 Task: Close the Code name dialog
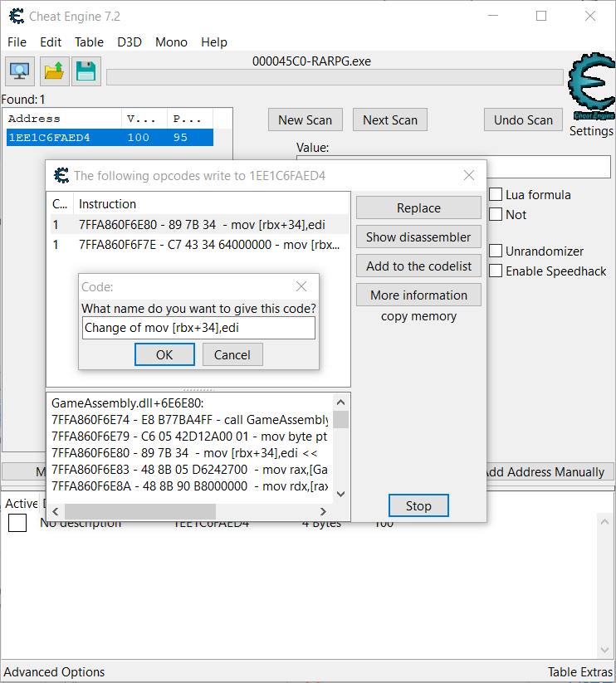tap(302, 287)
